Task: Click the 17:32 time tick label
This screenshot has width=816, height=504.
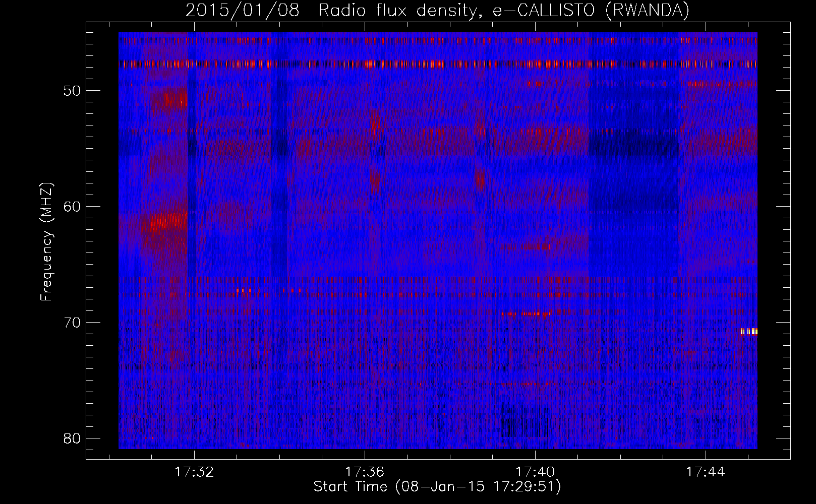Action: click(x=194, y=472)
